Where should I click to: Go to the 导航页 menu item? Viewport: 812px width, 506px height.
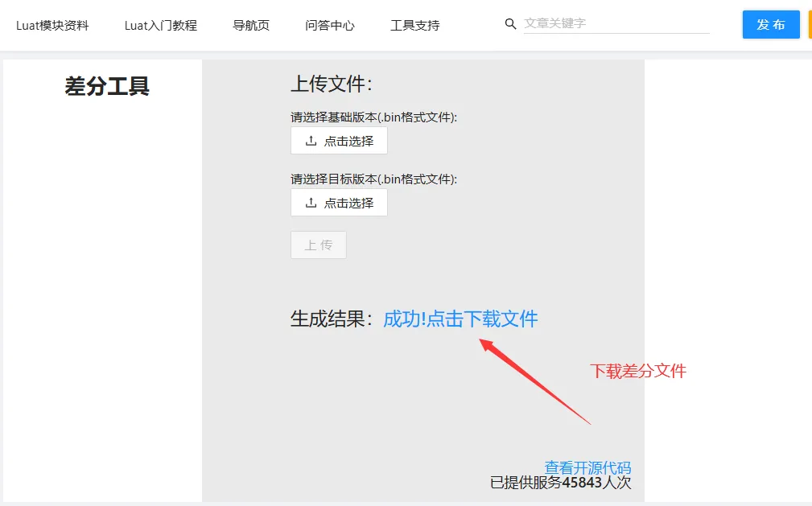point(251,26)
